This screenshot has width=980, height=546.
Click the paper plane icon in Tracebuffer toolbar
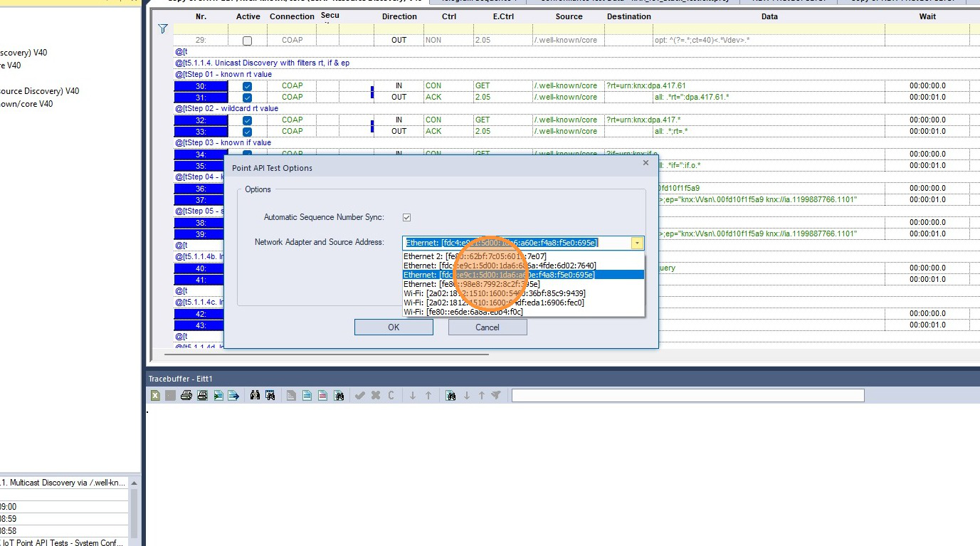(x=496, y=396)
